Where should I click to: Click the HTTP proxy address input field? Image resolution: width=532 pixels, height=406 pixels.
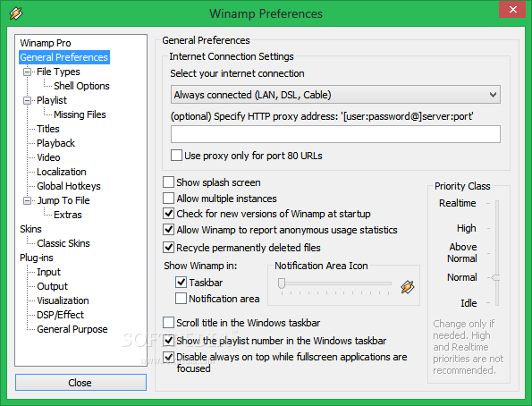tap(335, 134)
